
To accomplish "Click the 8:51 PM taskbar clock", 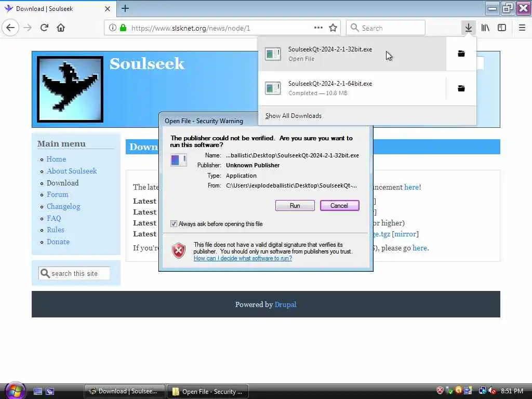I will 512,391.
